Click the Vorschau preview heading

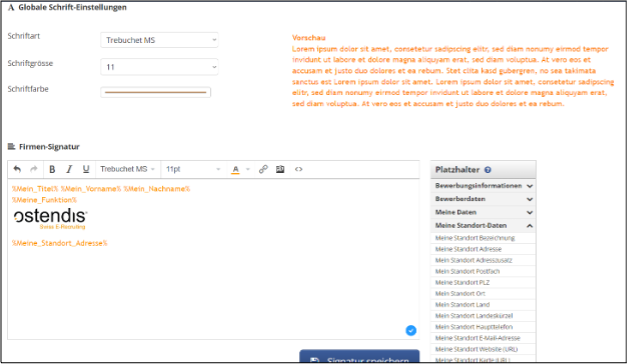click(x=309, y=38)
